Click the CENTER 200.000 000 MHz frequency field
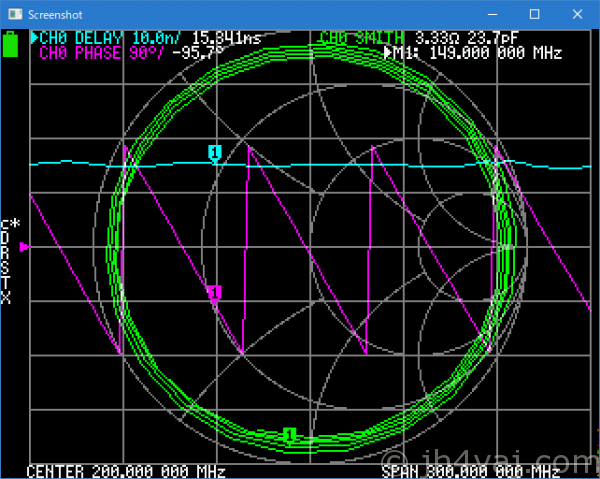 [x=125, y=471]
